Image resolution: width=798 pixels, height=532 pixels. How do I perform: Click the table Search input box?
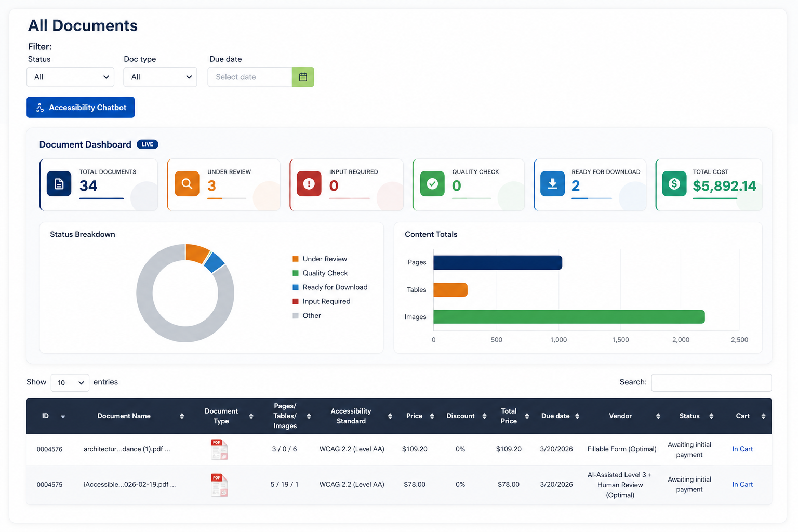711,383
